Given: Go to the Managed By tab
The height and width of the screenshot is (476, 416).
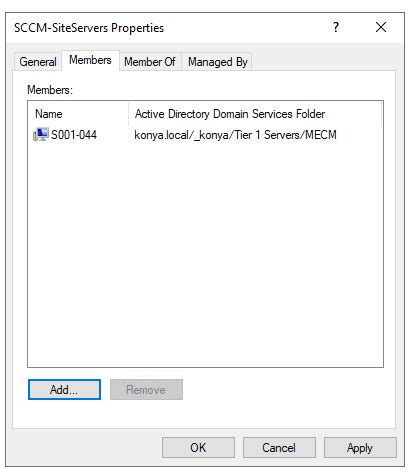Looking at the screenshot, I should pos(217,62).
